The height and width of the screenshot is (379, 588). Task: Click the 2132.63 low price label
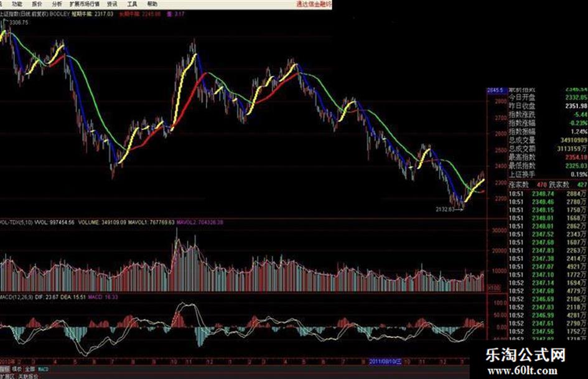[445, 209]
